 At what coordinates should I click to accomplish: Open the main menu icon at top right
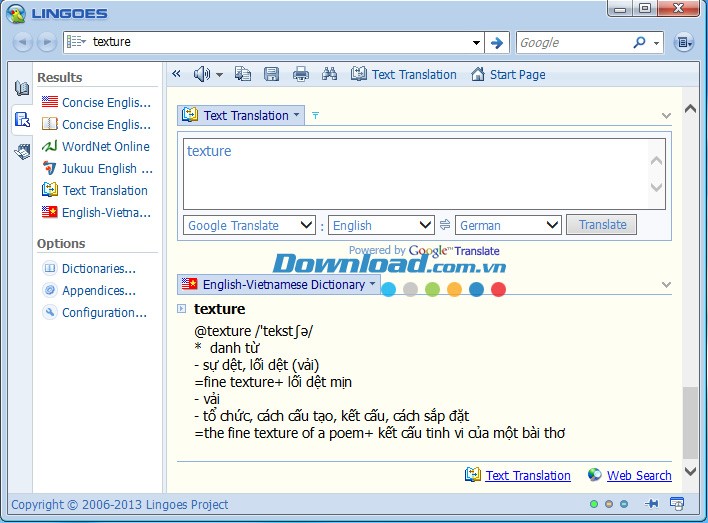683,42
